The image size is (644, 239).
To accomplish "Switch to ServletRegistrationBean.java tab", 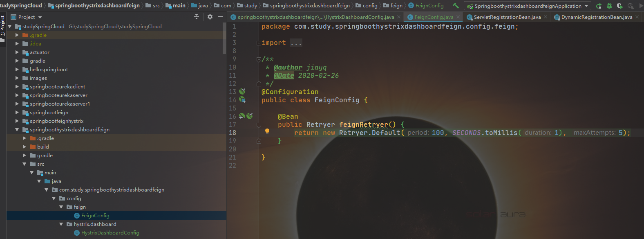I will click(507, 17).
